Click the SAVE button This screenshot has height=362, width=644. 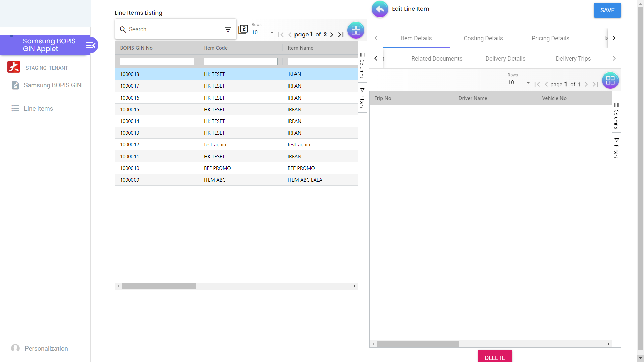click(x=607, y=10)
